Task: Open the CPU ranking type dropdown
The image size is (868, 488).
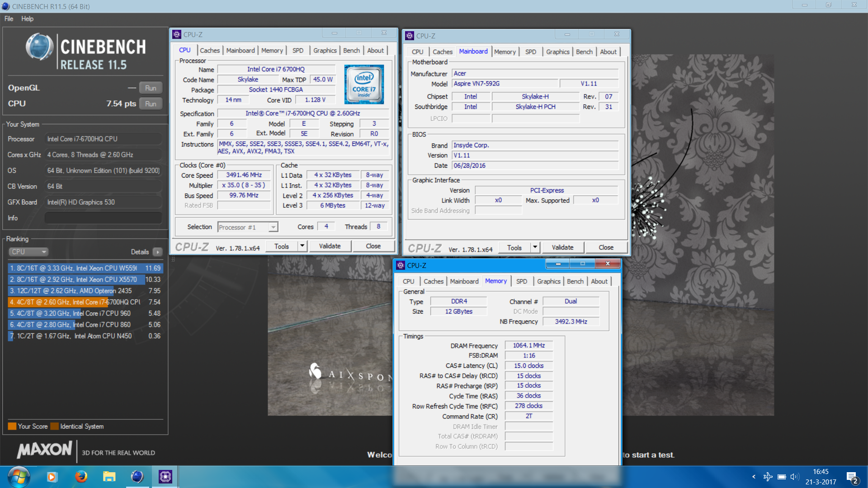Action: pyautogui.click(x=28, y=252)
